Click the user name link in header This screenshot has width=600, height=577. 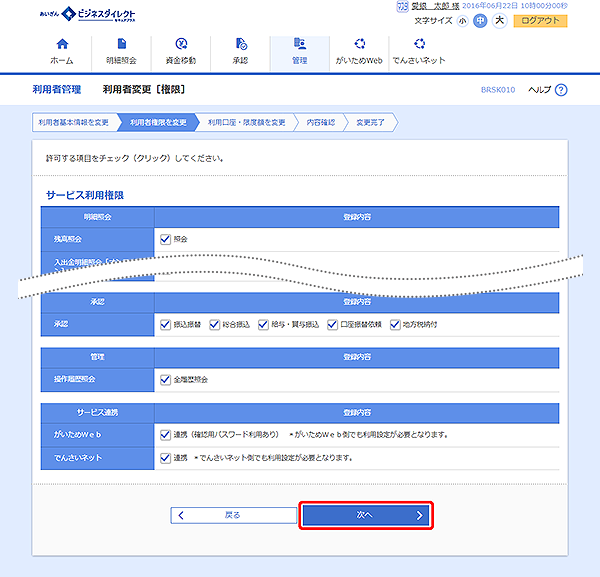click(435, 6)
